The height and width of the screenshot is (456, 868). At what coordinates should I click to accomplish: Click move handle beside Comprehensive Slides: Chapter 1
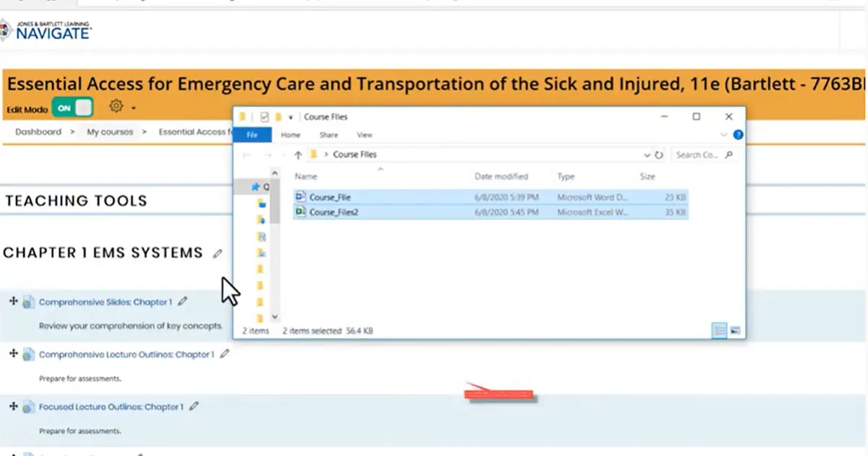point(13,302)
